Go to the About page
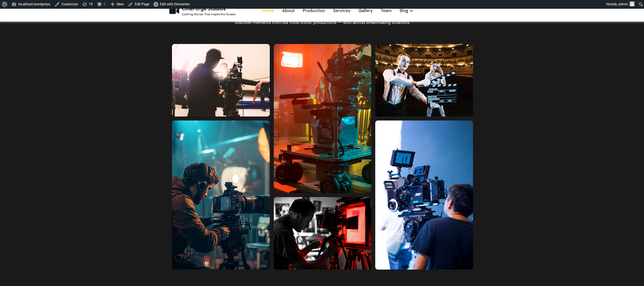 [x=288, y=11]
